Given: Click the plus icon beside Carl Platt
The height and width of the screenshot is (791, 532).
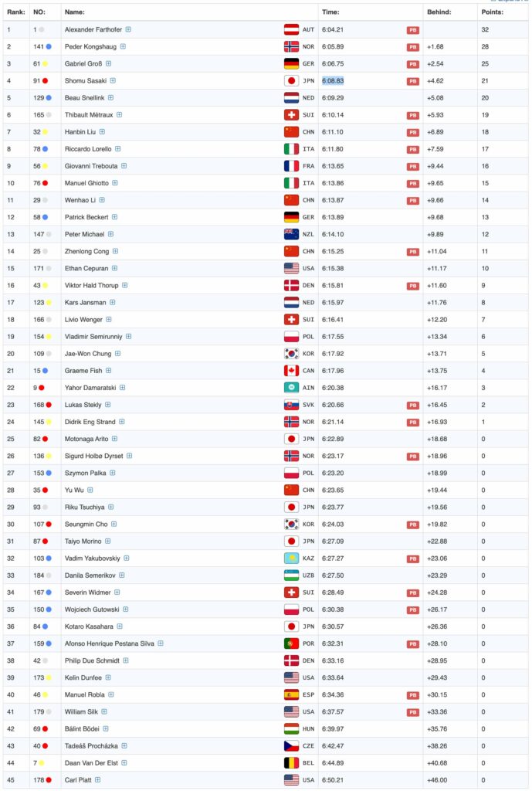Looking at the screenshot, I should point(98,780).
